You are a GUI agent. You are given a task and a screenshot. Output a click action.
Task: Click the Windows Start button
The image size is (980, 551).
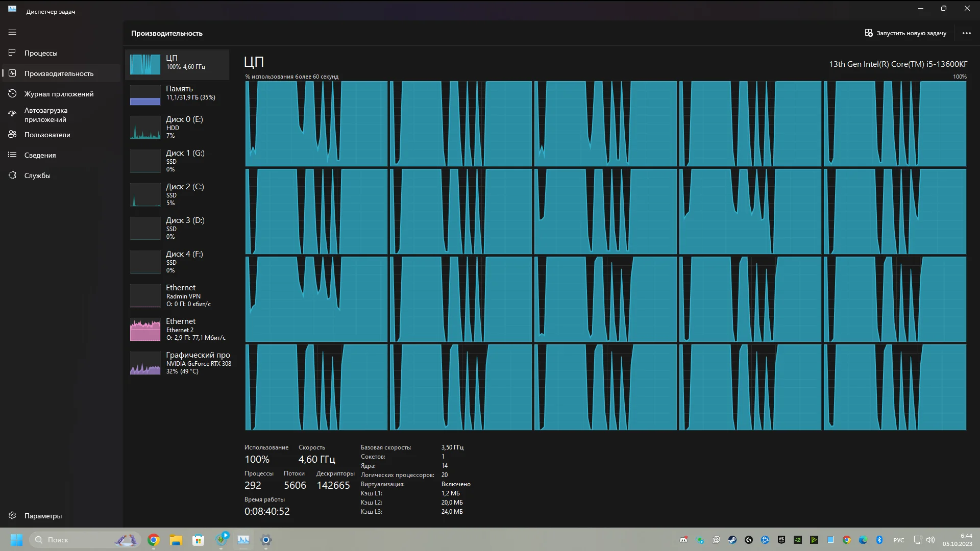[x=16, y=540]
